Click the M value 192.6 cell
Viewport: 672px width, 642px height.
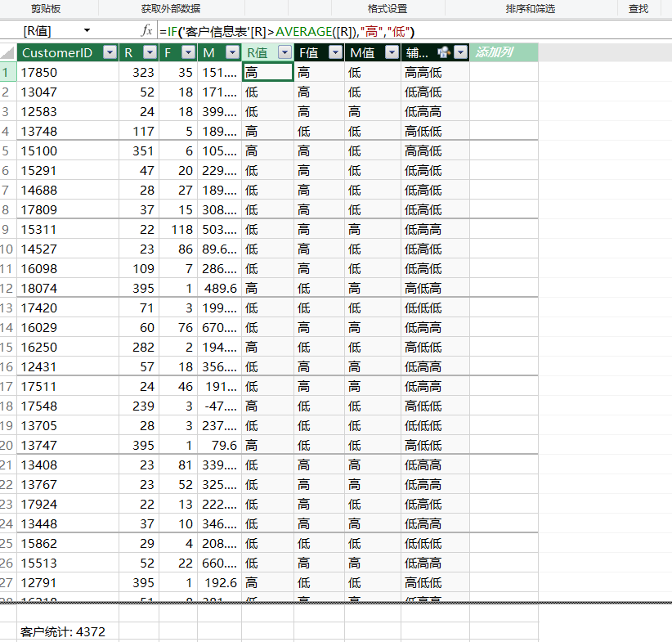click(219, 583)
